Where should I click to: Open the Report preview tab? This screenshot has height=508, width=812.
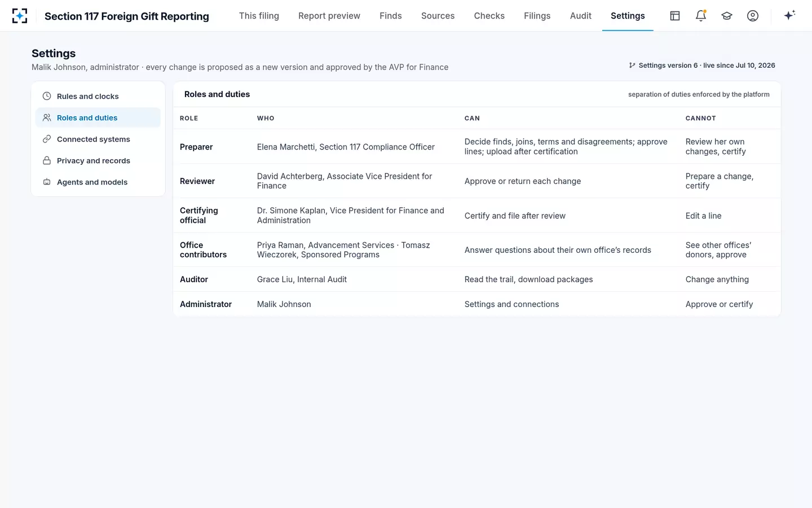click(329, 16)
